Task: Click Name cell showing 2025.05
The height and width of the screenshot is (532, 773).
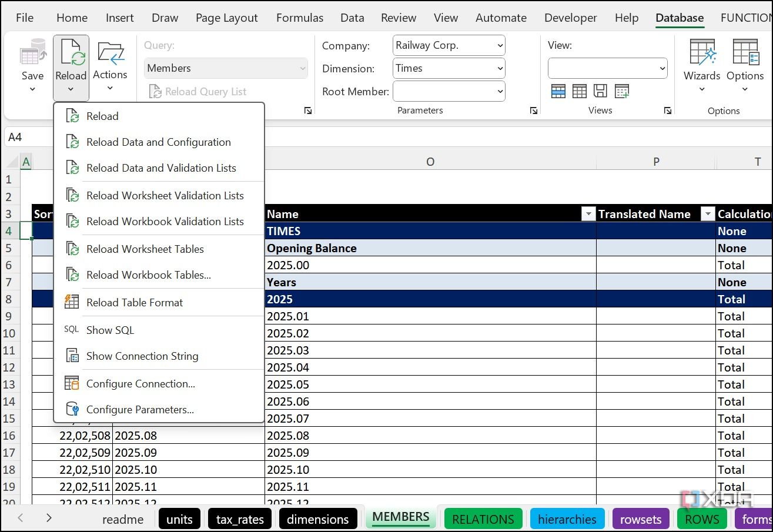Action: pos(430,384)
